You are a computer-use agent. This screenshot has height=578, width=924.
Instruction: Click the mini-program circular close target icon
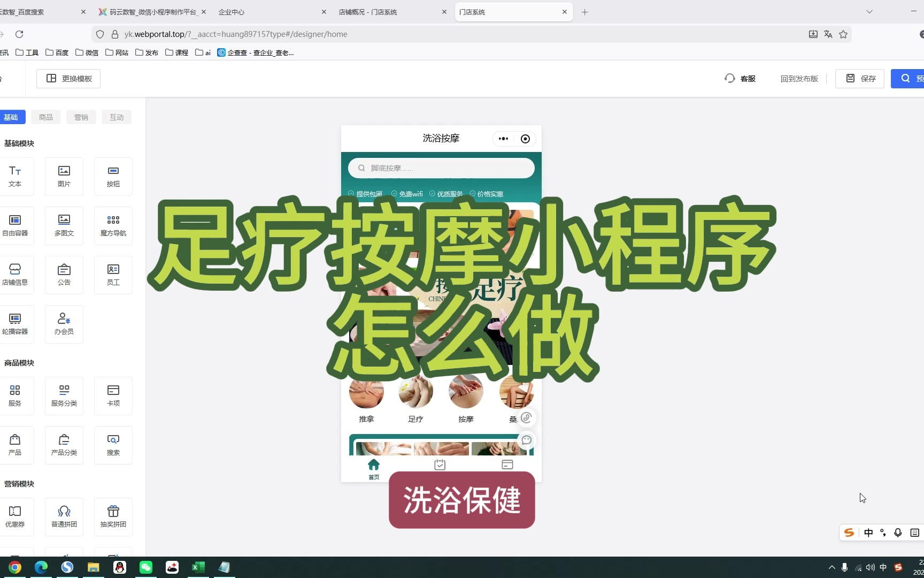pos(525,139)
